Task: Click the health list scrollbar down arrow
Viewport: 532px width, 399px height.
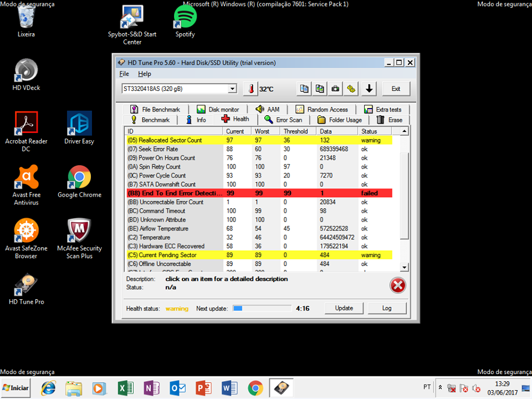Action: pos(404,267)
